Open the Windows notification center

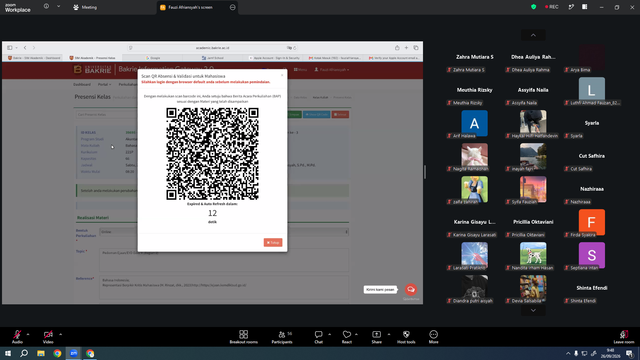click(630, 353)
